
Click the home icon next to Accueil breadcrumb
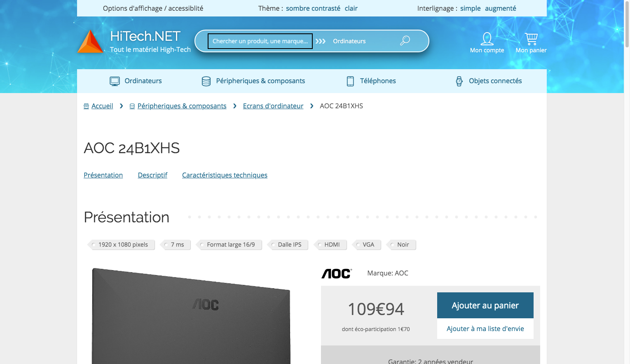pos(86,106)
